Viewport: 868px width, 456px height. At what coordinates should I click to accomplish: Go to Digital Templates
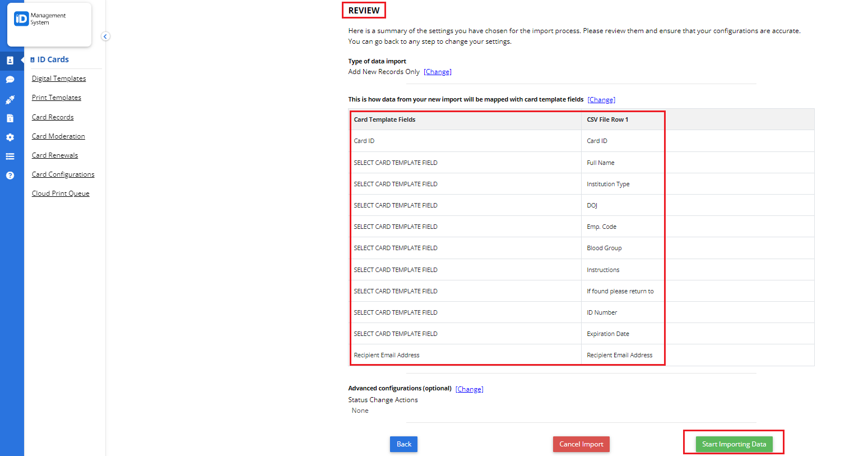click(59, 79)
